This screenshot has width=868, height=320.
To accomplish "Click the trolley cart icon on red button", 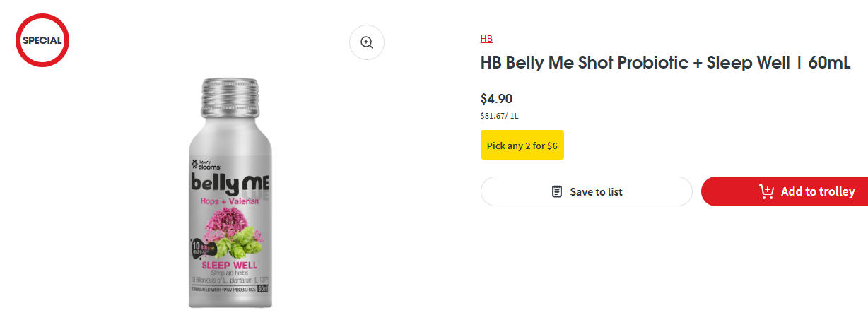I will pos(766,191).
